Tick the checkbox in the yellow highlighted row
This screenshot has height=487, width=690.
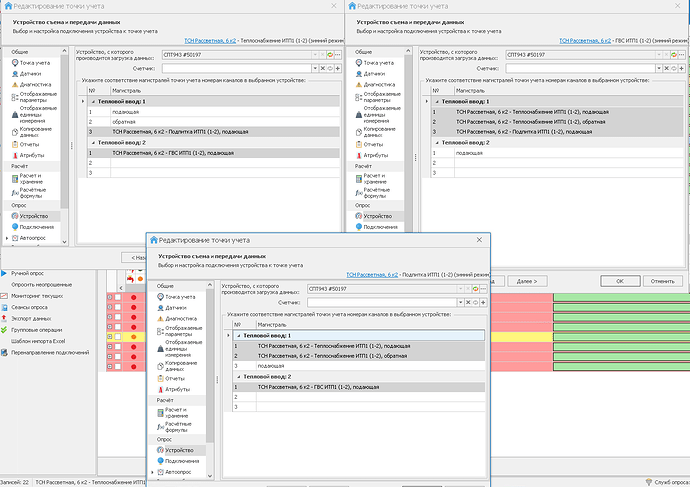(118, 337)
